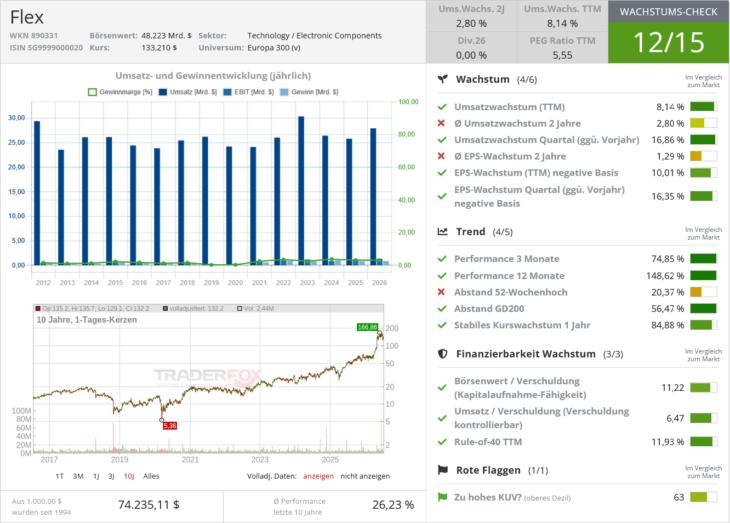Open the WACHSTUMS-CHECK 12/15 score box
The width and height of the screenshot is (730, 523).
(x=669, y=32)
